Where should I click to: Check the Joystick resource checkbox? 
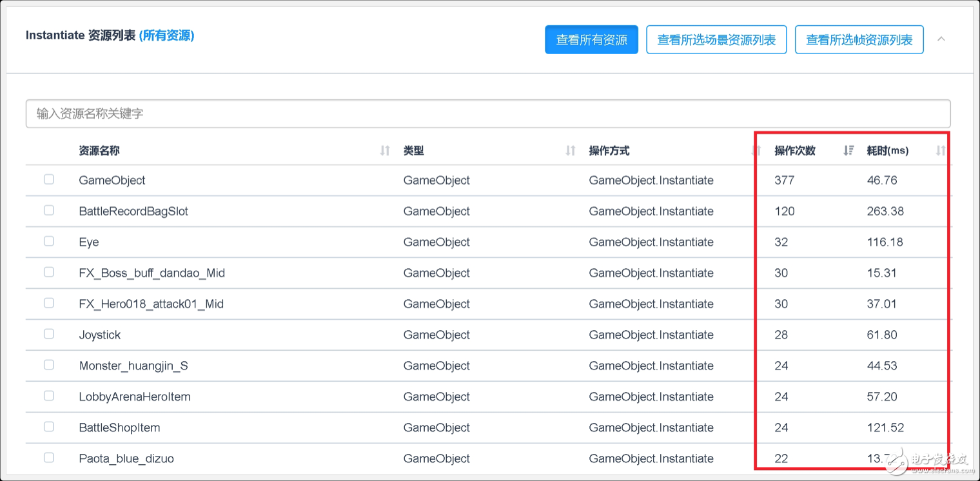point(49,335)
